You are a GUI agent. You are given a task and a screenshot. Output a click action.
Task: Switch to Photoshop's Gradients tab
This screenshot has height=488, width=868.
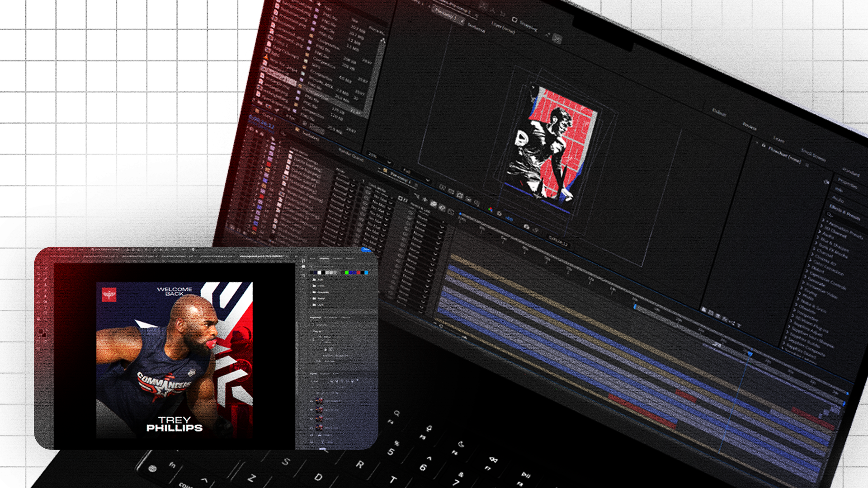(337, 258)
